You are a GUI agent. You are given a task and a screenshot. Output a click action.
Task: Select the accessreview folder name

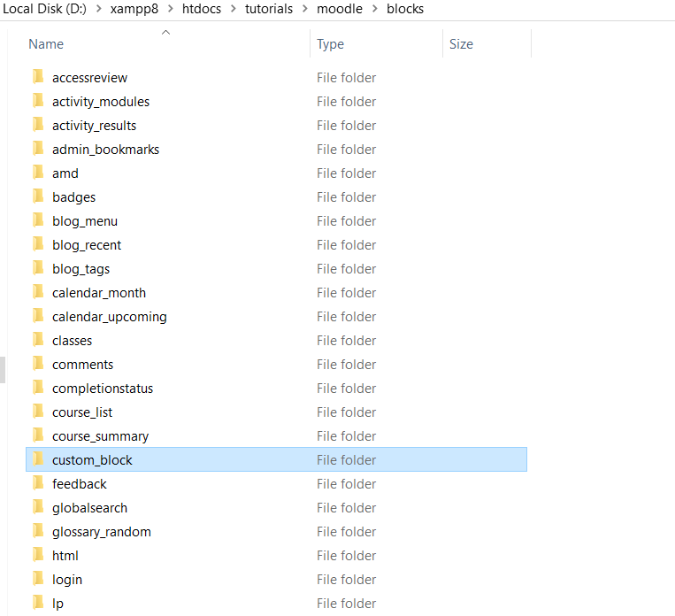point(90,78)
